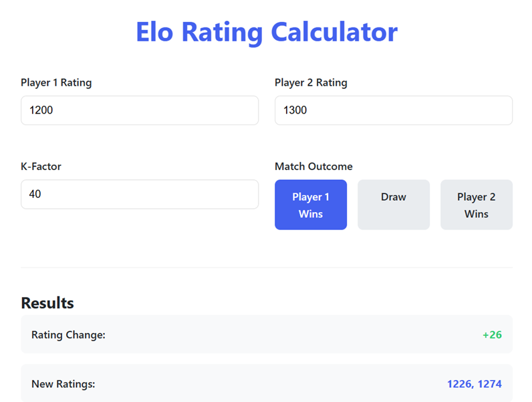This screenshot has height=402, width=532.
Task: Click the 1274 new rating value
Action: point(489,384)
